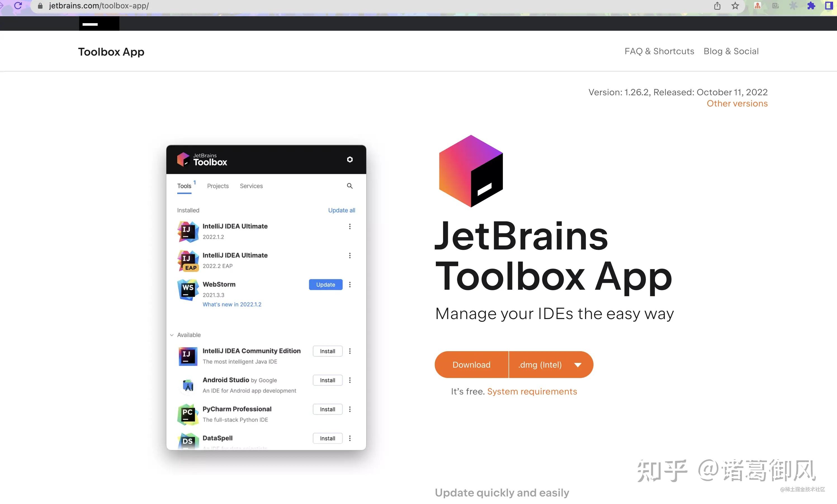This screenshot has width=837, height=504.
Task: Collapse the Available tools section
Action: point(172,335)
